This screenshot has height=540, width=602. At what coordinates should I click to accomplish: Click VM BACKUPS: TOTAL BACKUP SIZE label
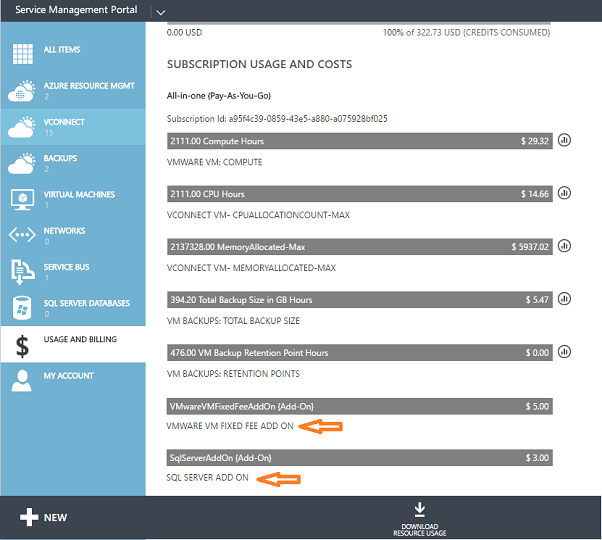[x=233, y=321]
